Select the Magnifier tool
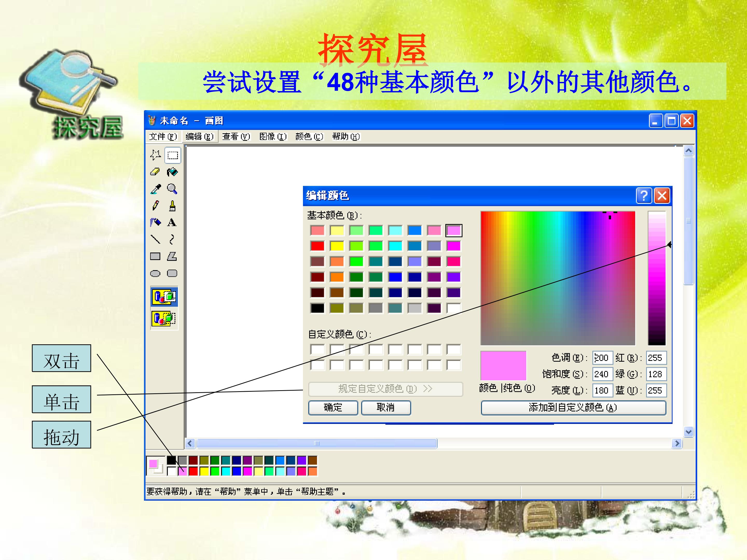747x560 pixels. [x=172, y=189]
